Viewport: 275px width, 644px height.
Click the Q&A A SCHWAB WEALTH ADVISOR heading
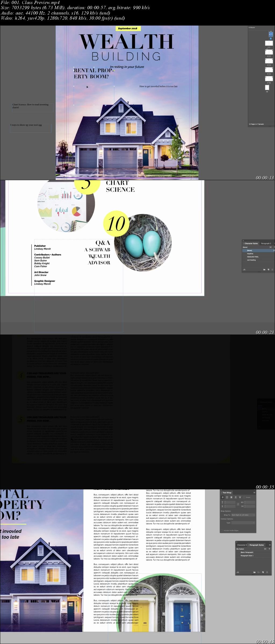click(97, 253)
